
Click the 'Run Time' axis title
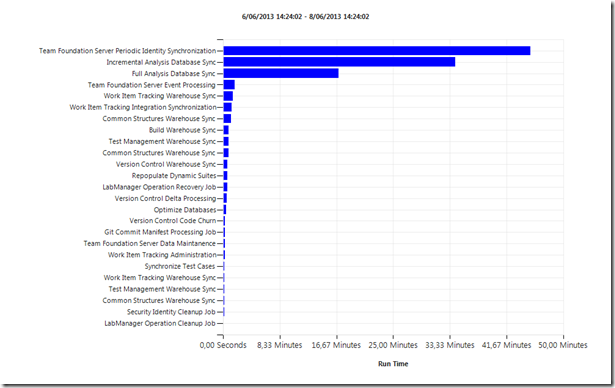(x=393, y=364)
